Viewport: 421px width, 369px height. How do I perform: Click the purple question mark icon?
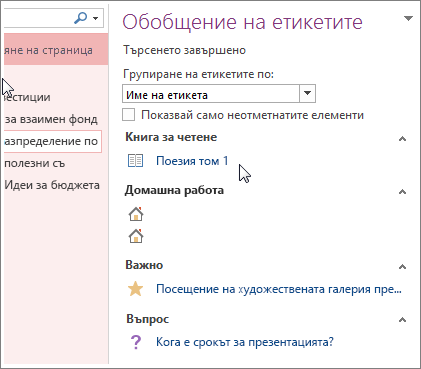(136, 342)
